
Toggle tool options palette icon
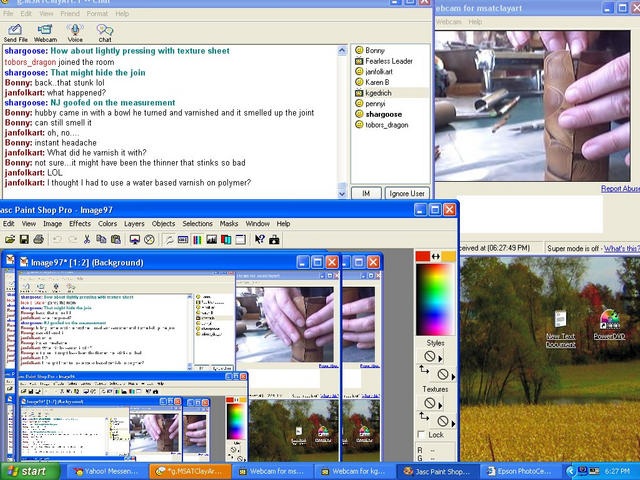(183, 239)
